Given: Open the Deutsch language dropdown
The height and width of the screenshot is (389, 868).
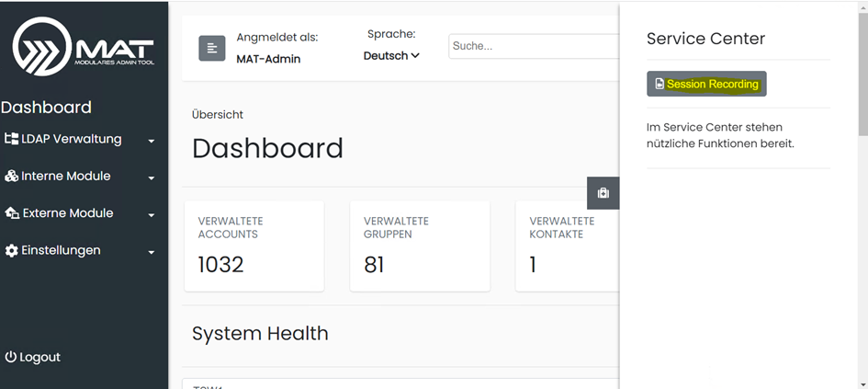Looking at the screenshot, I should pos(391,55).
